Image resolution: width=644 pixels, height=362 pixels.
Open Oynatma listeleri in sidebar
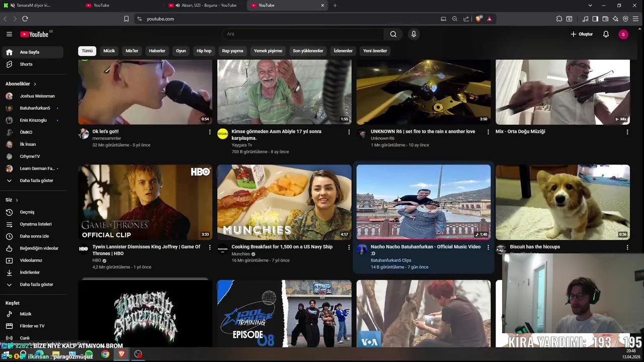click(x=32, y=224)
